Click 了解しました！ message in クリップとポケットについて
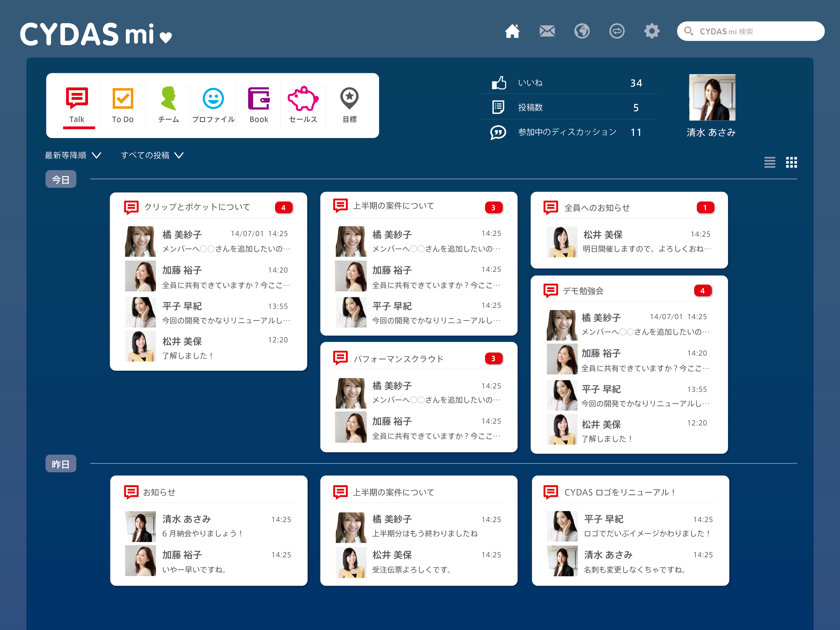Image resolution: width=840 pixels, height=630 pixels. [188, 356]
